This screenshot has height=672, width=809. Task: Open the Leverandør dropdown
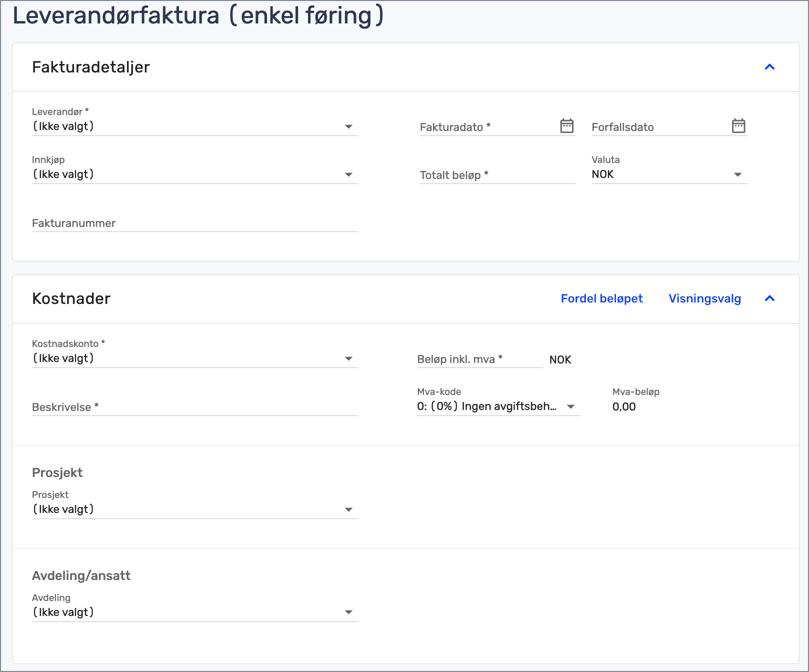195,126
